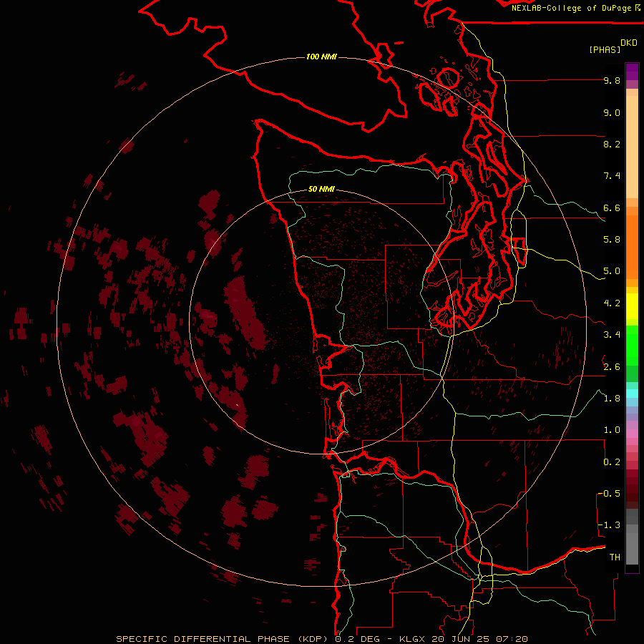Click the 9.0 scale value
Viewport: 644px width, 644px height.
[612, 112]
